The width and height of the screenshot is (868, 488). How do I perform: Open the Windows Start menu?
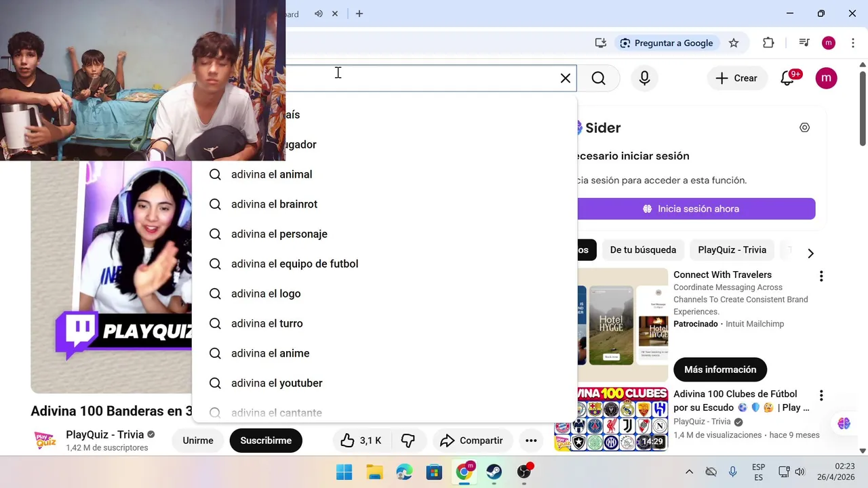344,472
